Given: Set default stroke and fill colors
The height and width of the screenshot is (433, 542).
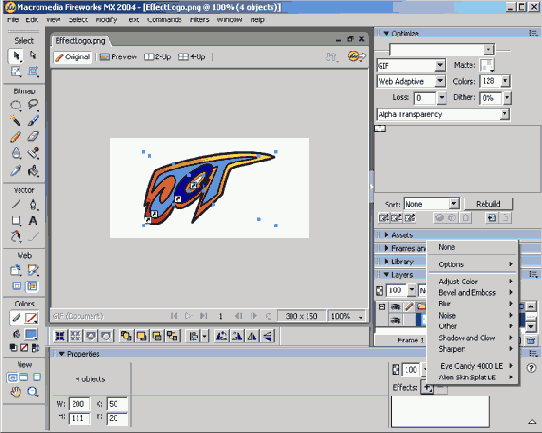Looking at the screenshot, I should (13, 348).
